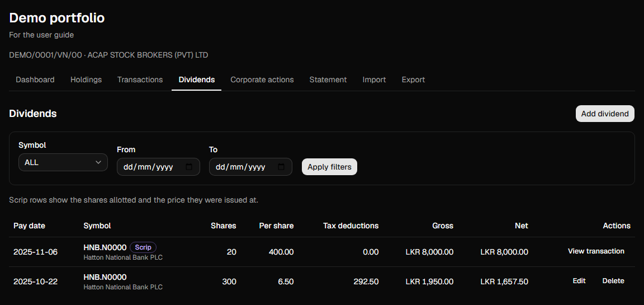Screen dimensions: 644x305
Task: Click the Per share column header
Action: (276, 226)
